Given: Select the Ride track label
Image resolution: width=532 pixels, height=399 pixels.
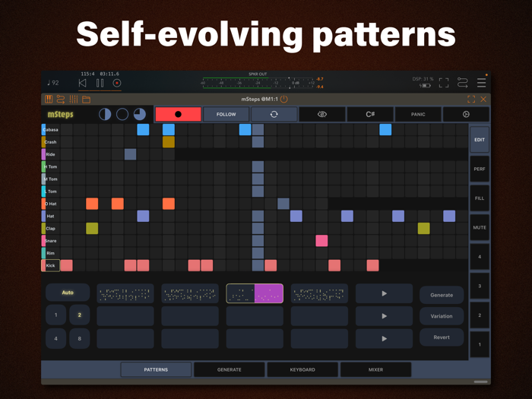Looking at the screenshot, I should tap(50, 154).
